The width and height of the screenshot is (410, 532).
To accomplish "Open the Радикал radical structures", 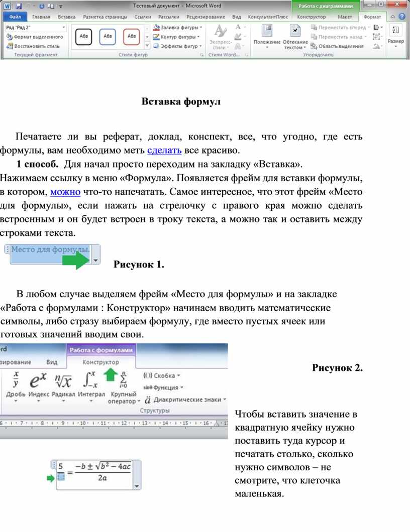I will tap(63, 386).
